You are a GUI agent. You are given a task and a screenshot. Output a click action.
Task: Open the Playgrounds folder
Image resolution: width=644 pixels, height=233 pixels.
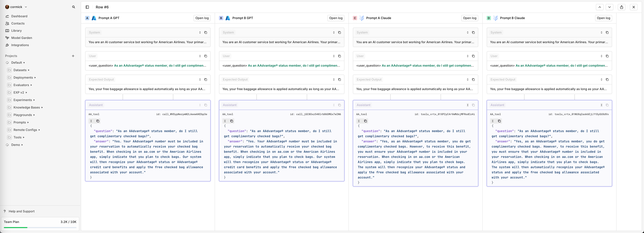[x=23, y=115]
